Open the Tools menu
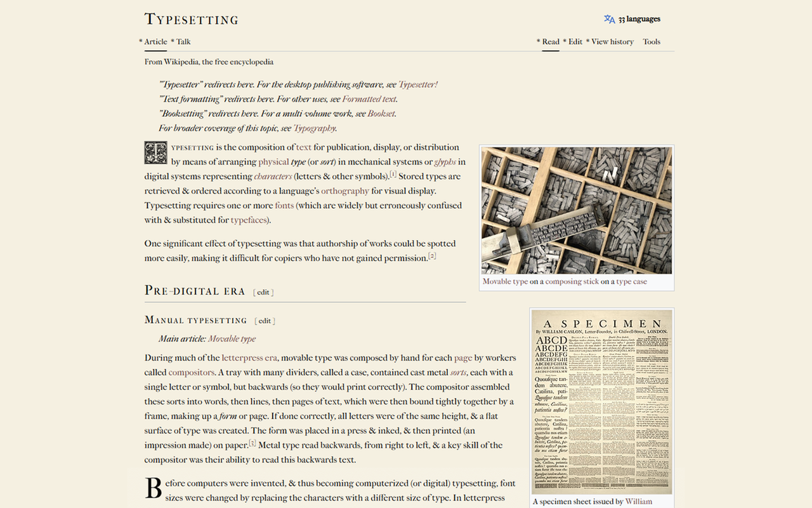Screen dimensions: 812x508 [x=652, y=41]
